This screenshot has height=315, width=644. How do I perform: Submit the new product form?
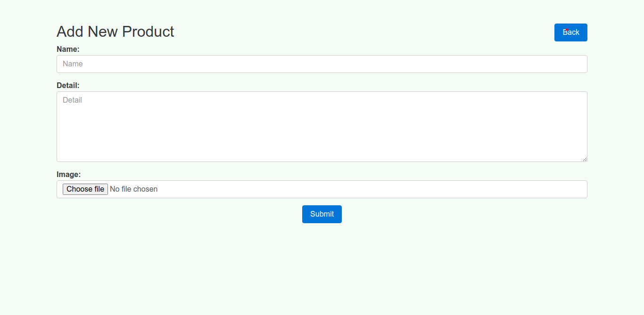point(322,214)
